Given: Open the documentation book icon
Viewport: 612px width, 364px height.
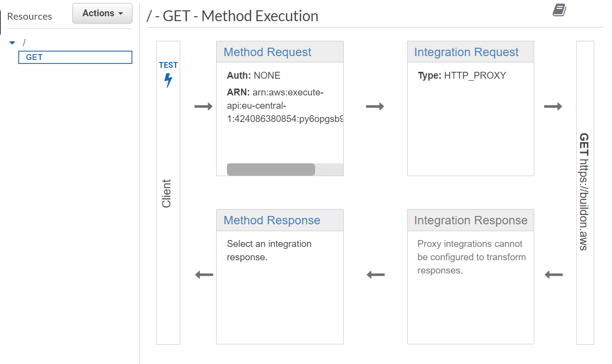Looking at the screenshot, I should click(x=559, y=10).
